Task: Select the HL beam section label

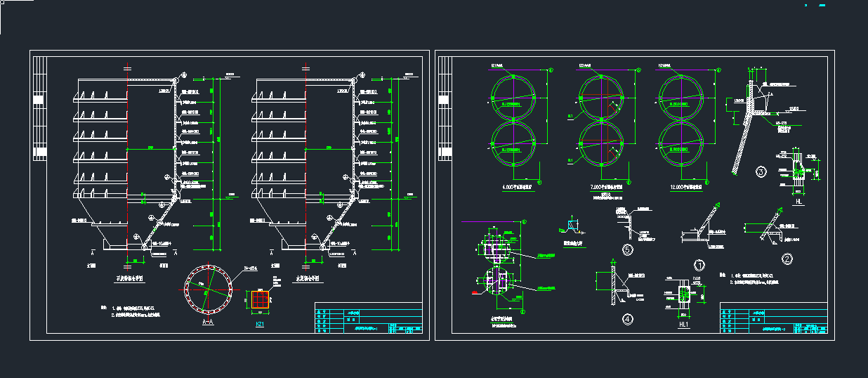Action: point(798,201)
